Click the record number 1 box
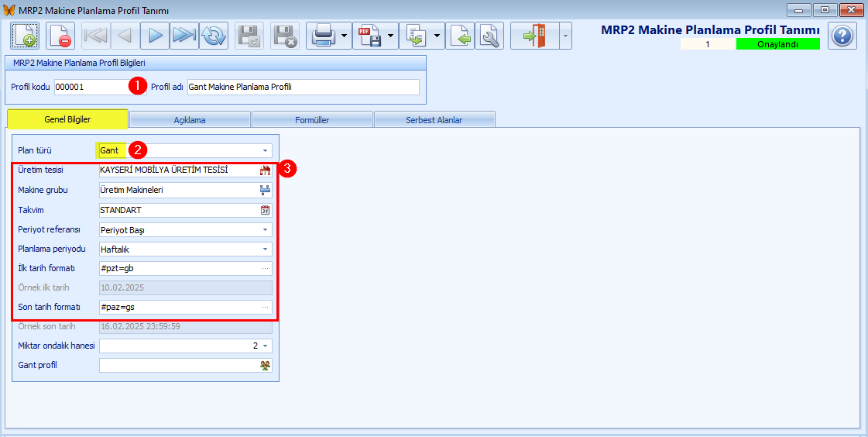Viewport: 868px width, 437px height. [x=708, y=44]
